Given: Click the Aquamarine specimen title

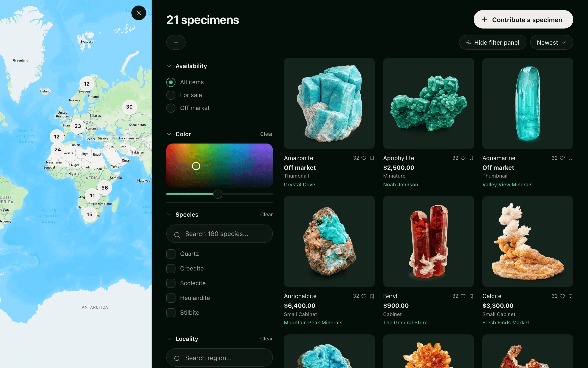Looking at the screenshot, I should [x=499, y=158].
